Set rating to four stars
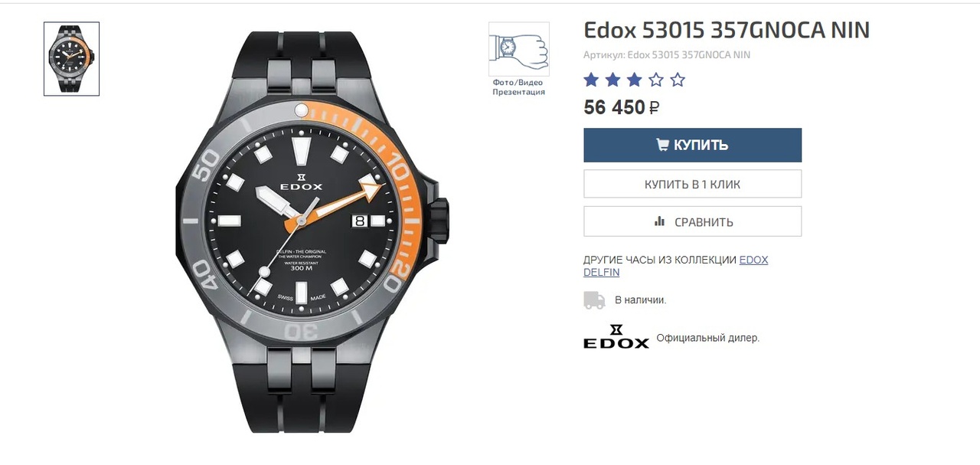This screenshot has width=980, height=465. (x=656, y=80)
